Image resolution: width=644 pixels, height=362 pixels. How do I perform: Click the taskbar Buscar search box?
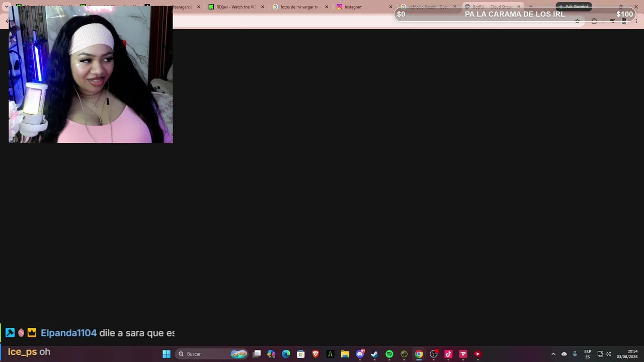click(x=212, y=354)
